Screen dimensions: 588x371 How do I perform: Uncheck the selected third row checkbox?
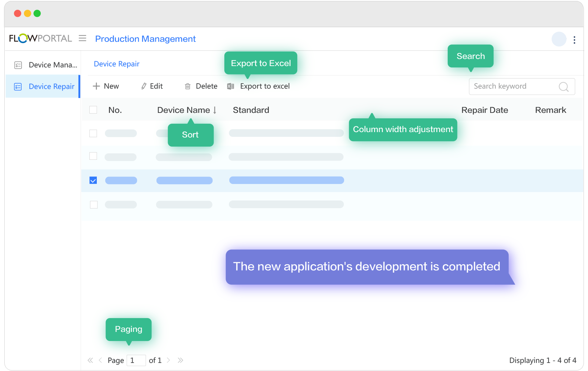tap(93, 180)
